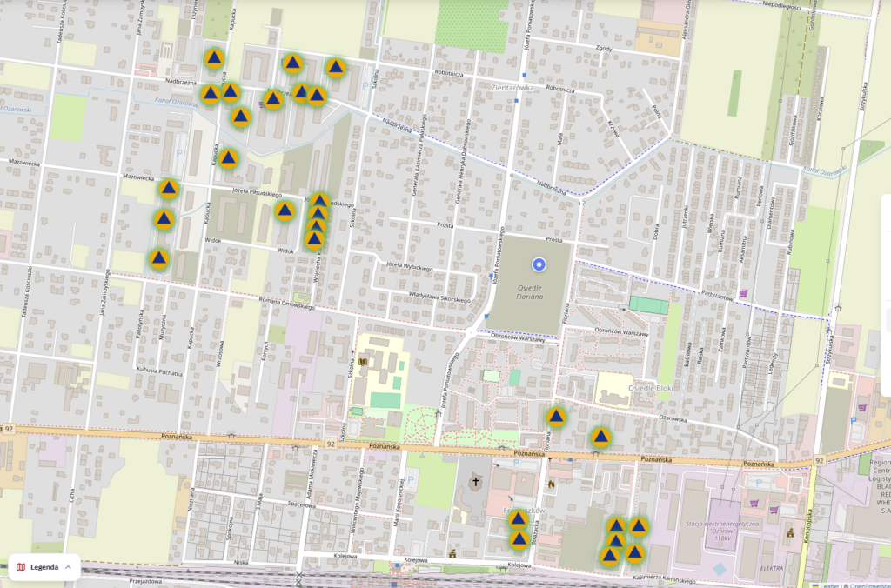Viewport: 891px width, 588px height.
Task: Click the library book icon near Szkolna street
Action: (364, 361)
